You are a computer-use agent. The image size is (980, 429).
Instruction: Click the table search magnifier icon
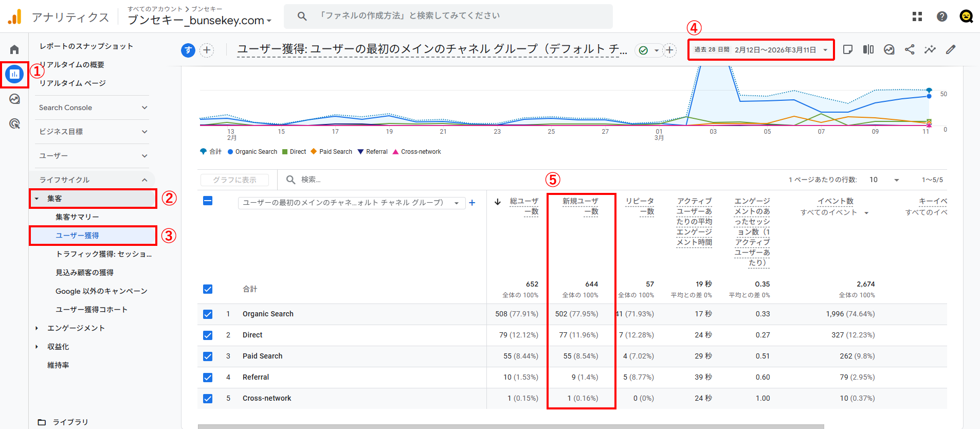[x=291, y=180]
